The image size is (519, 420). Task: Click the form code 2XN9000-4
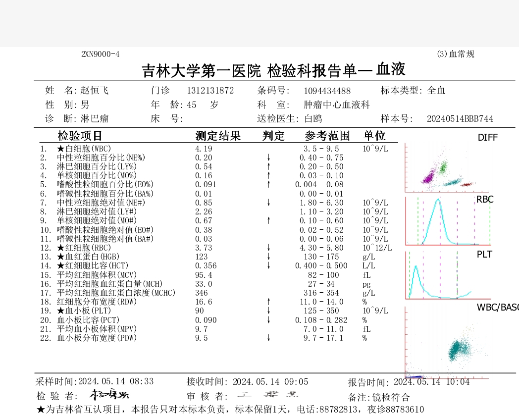(101, 54)
